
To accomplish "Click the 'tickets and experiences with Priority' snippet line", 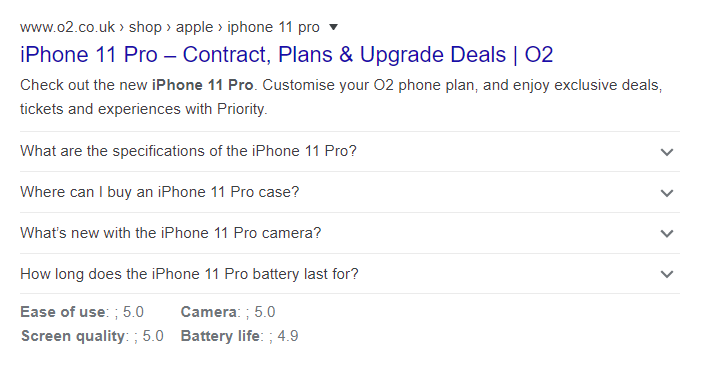I will [143, 109].
